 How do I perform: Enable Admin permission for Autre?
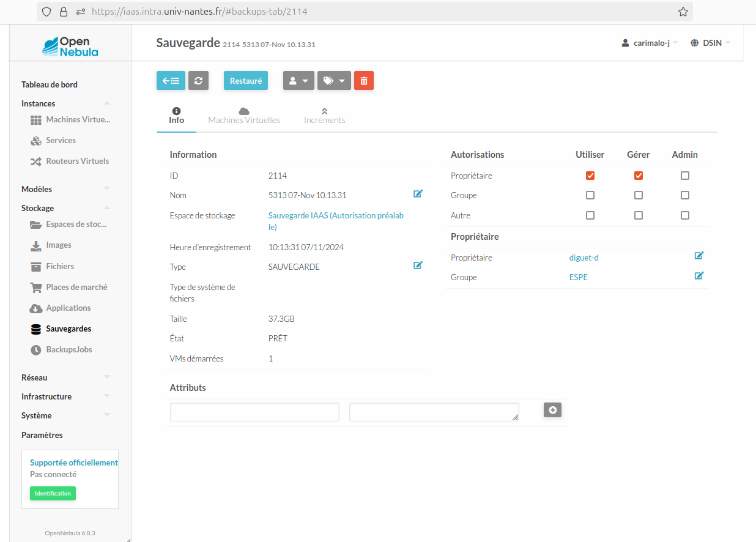click(x=684, y=215)
